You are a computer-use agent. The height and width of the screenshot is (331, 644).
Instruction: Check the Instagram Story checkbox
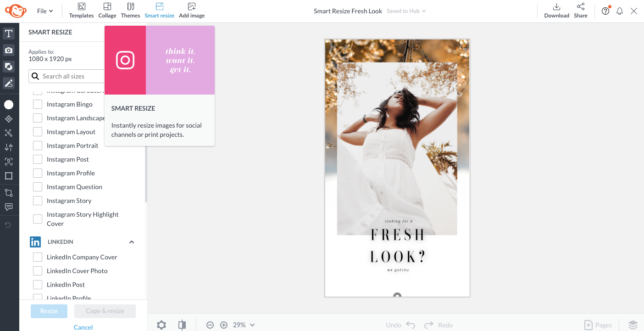(x=38, y=201)
